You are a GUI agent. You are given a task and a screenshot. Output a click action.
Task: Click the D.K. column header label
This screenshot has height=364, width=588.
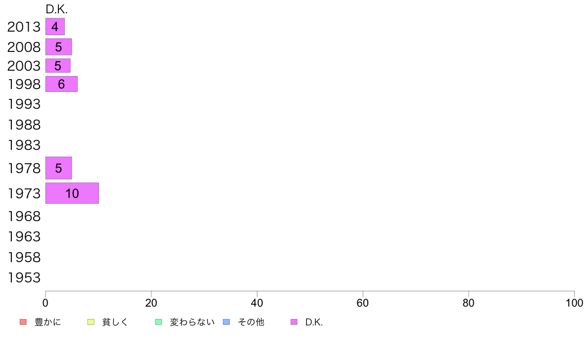tap(56, 9)
